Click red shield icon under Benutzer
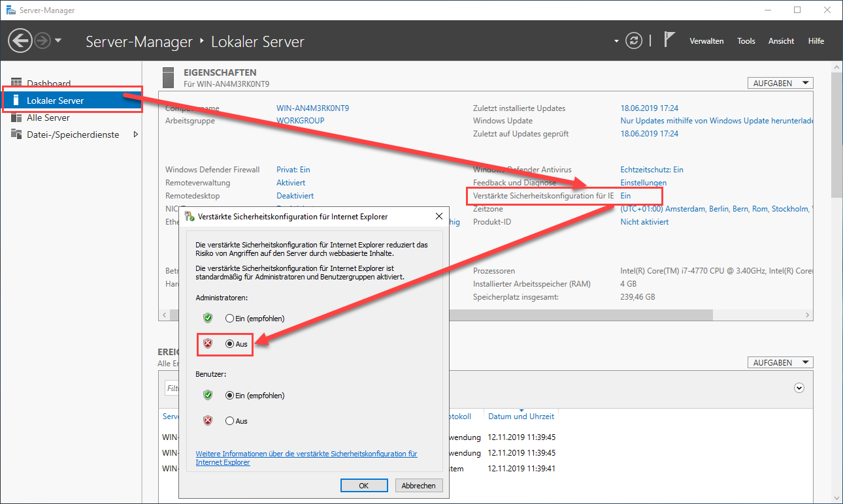 208,420
